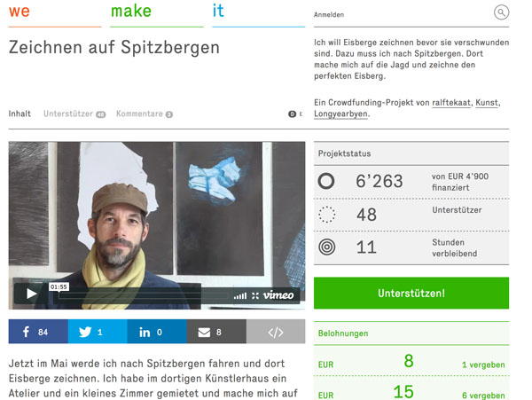The image size is (532, 400).
Task: Share the project on LinkedIn
Action: coord(157,332)
